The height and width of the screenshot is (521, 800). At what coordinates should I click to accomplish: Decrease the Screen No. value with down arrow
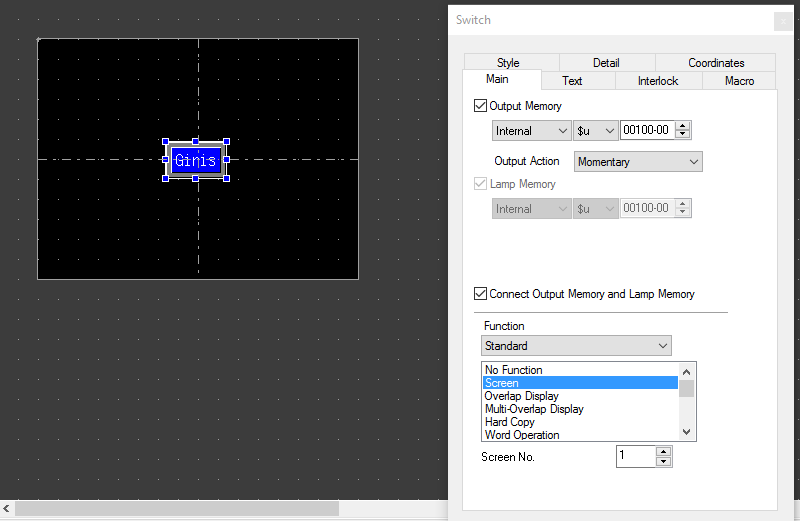click(663, 461)
